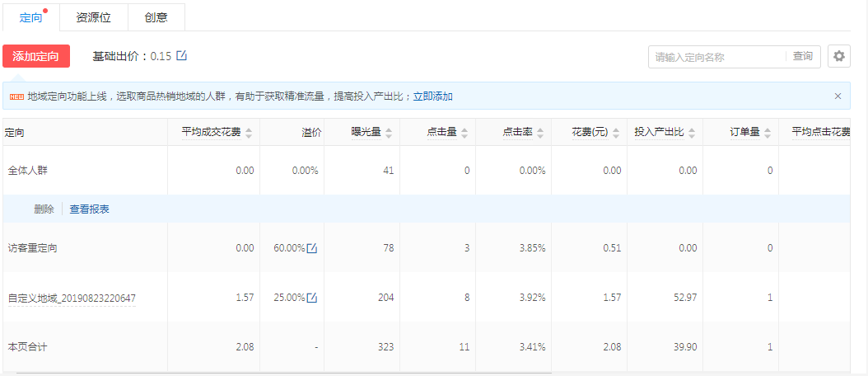868x376 pixels.
Task: Sort by 点击率 column
Action: 540,133
